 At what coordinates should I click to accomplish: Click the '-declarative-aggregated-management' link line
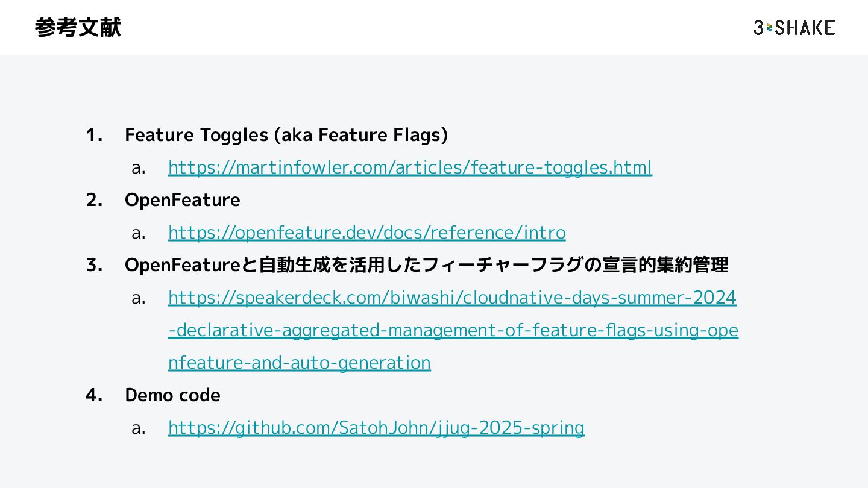453,330
